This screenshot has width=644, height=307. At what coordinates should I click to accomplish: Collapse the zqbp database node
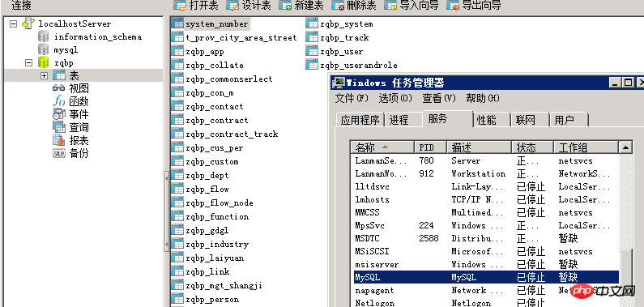[28, 63]
